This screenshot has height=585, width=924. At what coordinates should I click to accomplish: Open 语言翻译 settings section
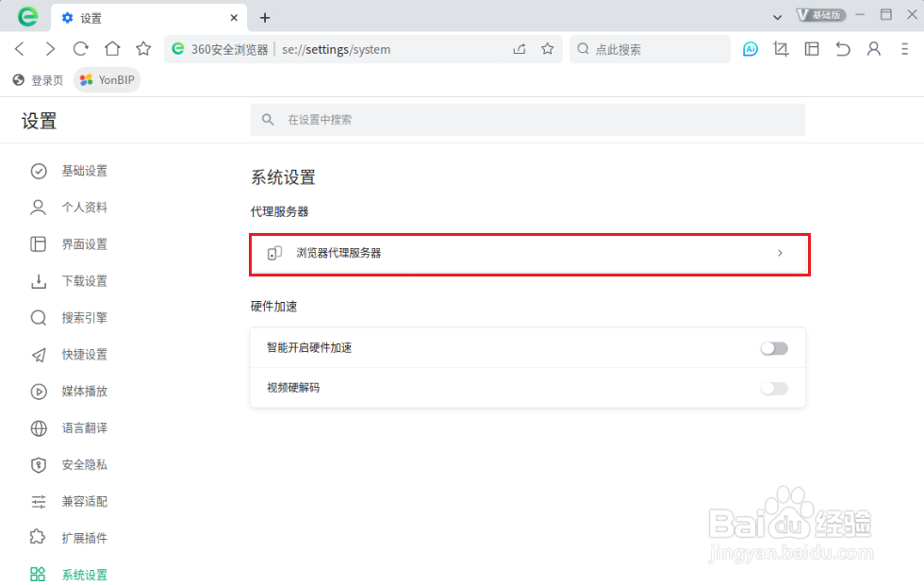click(x=69, y=428)
